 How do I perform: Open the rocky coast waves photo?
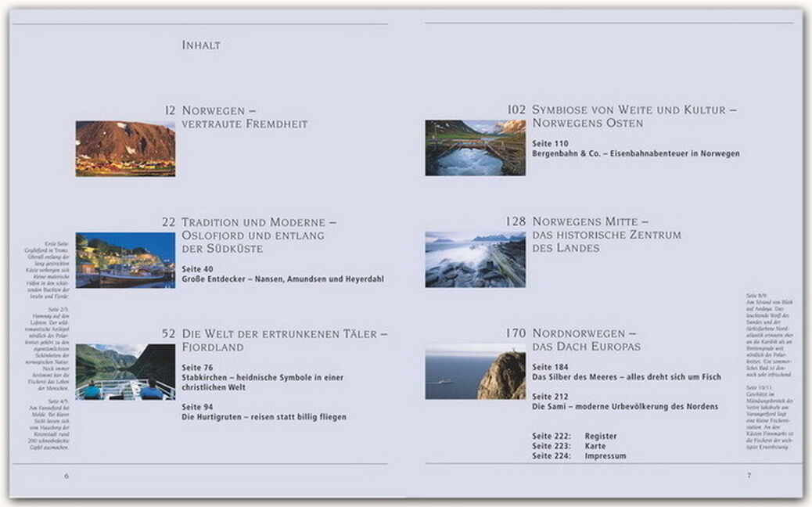point(475,259)
